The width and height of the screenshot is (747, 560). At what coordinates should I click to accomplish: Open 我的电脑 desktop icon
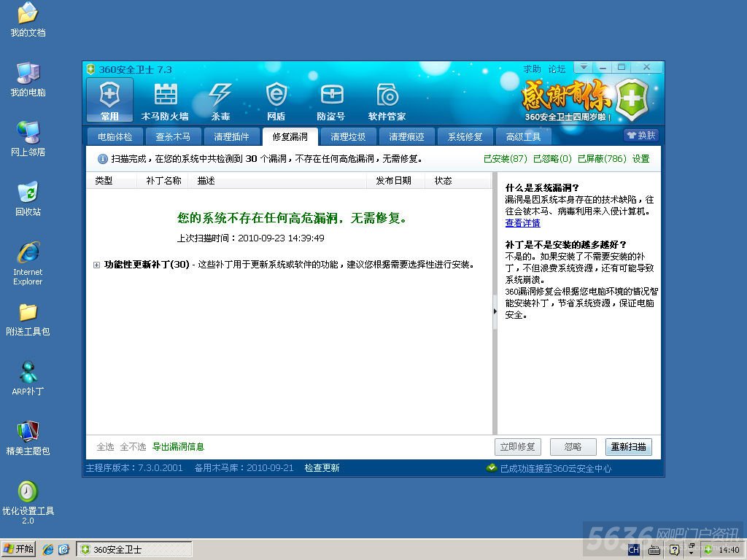tap(28, 79)
